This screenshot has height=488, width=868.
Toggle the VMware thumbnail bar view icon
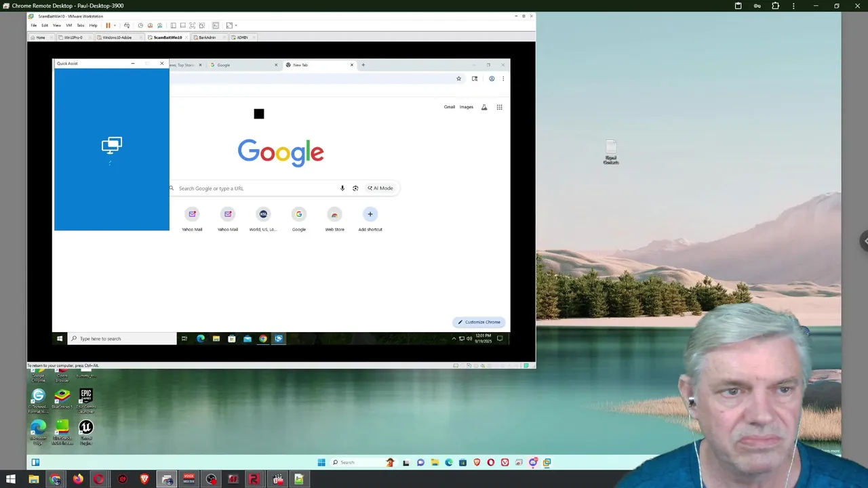(182, 26)
